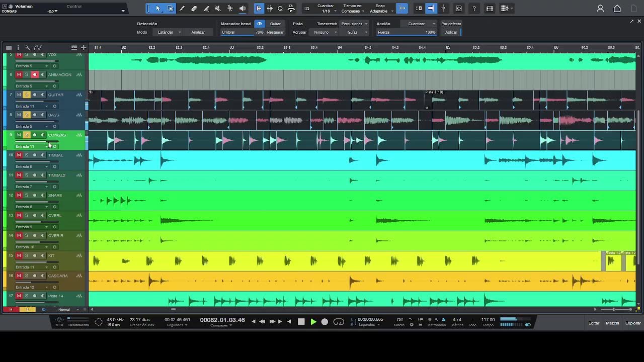Add a new track with plus icon
The width and height of the screenshot is (644, 362).
tap(84, 48)
